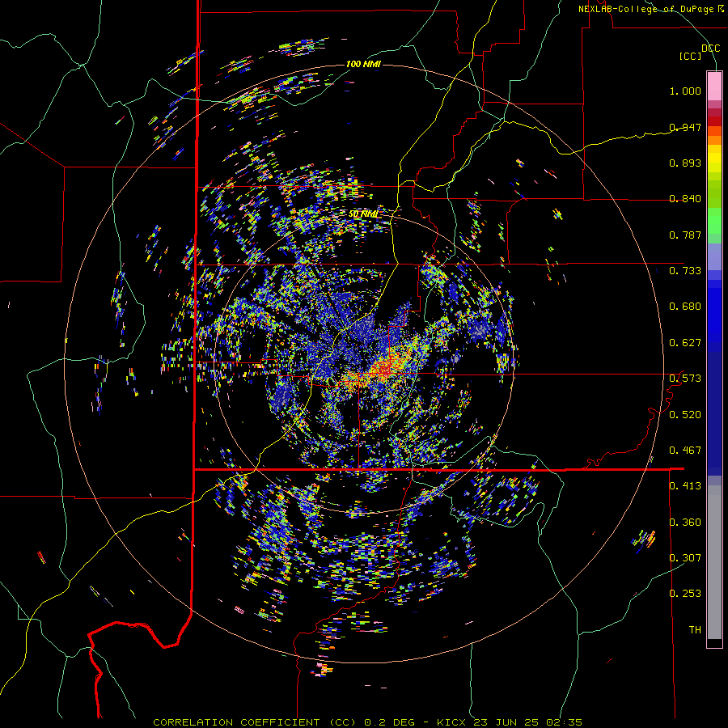Click the 50 NMI range ring label
728x728 pixels.
363,214
